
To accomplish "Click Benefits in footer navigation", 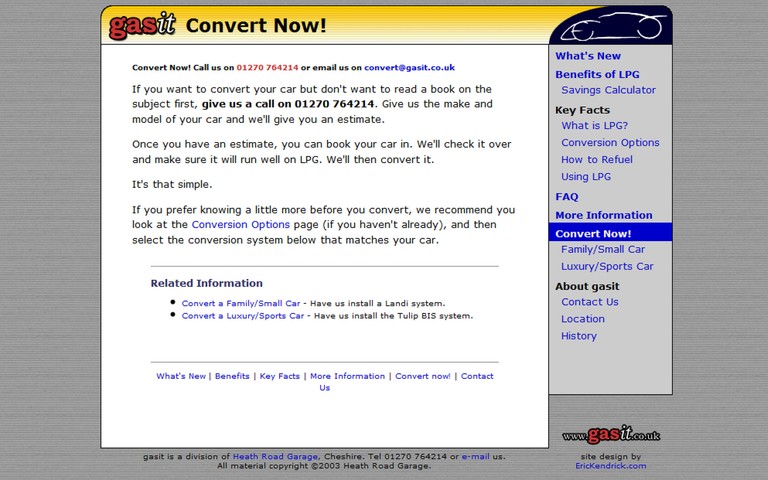I will click(x=232, y=376).
